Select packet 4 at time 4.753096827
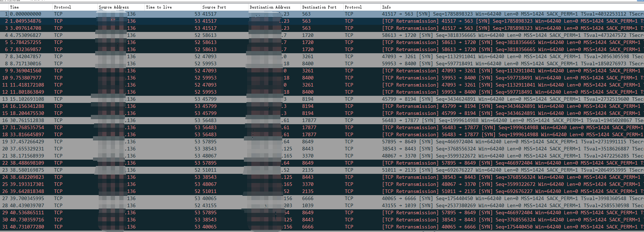This screenshot has width=644, height=232. pos(26,35)
